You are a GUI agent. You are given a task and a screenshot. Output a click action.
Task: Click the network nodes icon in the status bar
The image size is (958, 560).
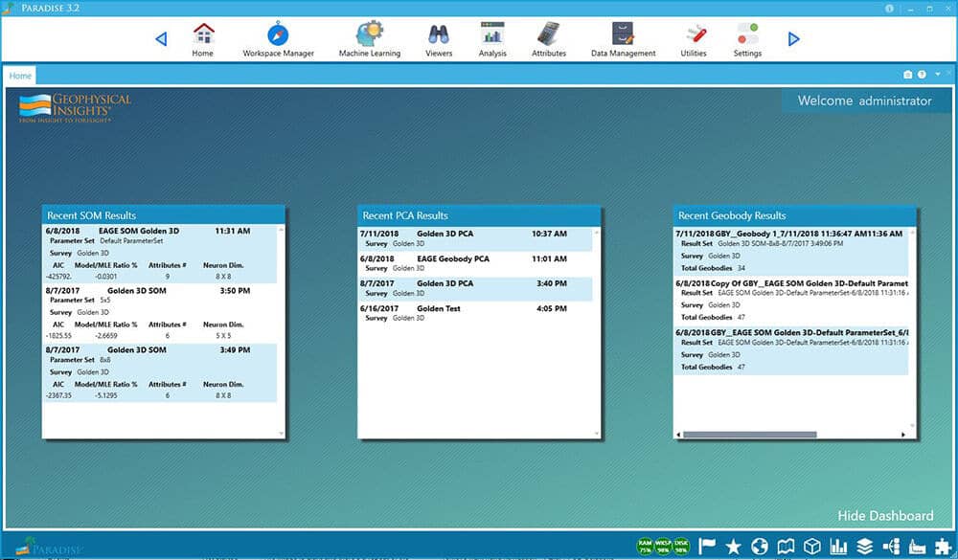(x=891, y=546)
